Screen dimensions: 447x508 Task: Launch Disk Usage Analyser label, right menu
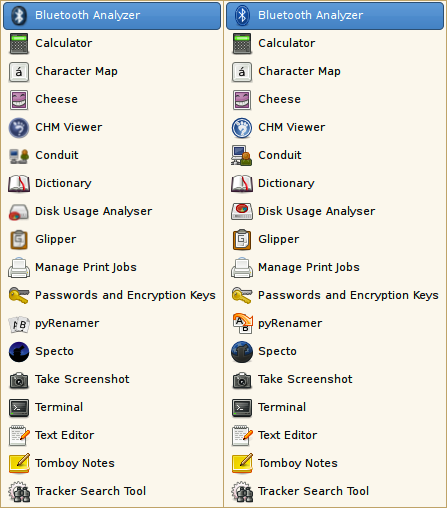pos(317,212)
